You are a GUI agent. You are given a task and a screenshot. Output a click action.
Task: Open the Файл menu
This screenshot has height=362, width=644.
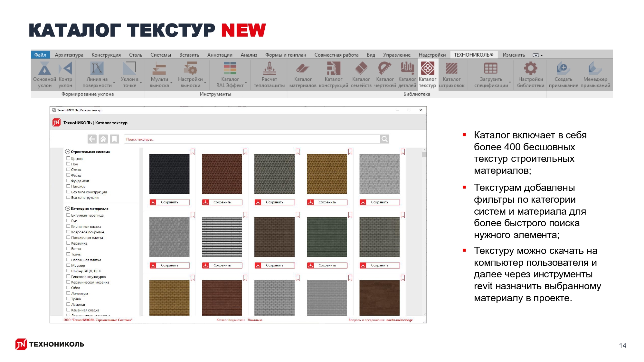pos(40,55)
